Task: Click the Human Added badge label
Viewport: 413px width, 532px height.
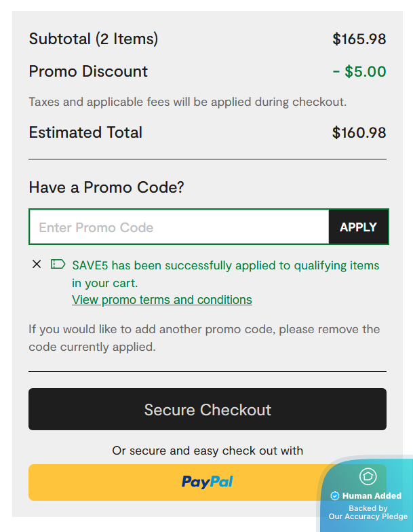Action: (x=372, y=496)
